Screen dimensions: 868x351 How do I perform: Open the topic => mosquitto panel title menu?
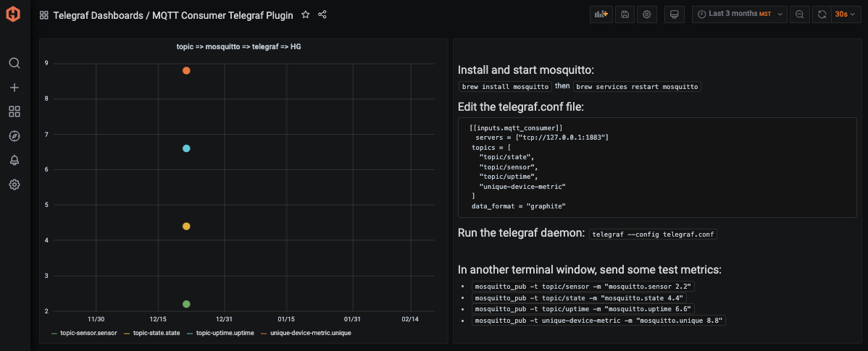tap(238, 47)
